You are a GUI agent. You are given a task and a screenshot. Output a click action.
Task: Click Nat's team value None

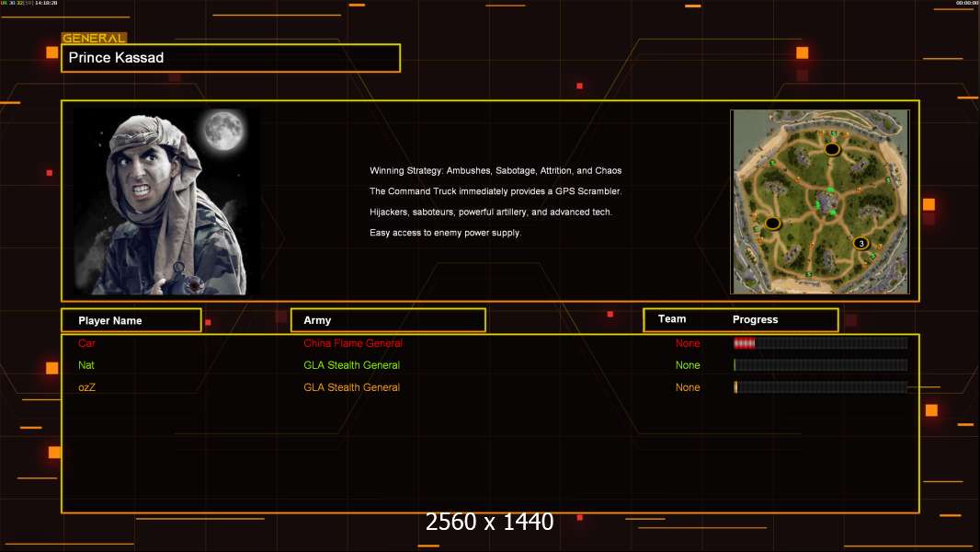pyautogui.click(x=688, y=365)
